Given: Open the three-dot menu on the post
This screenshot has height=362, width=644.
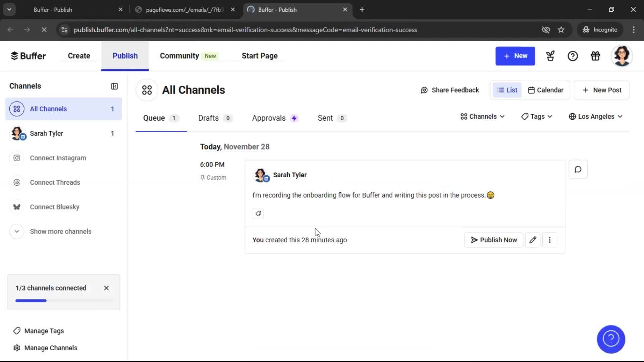Looking at the screenshot, I should point(550,240).
